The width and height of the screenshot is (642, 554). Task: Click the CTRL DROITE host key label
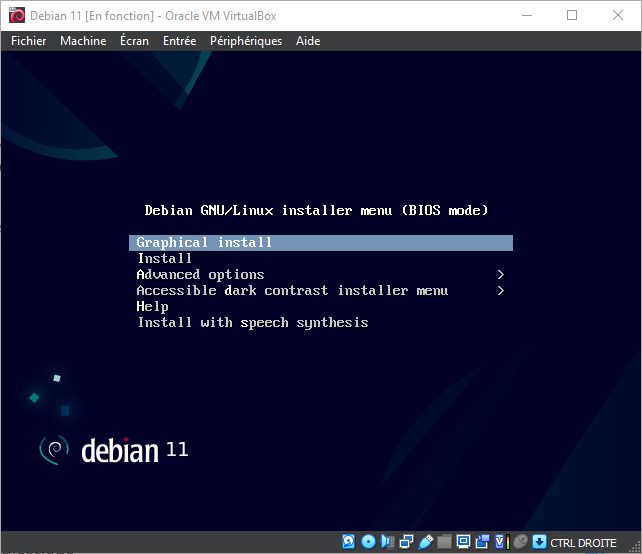[x=583, y=543]
